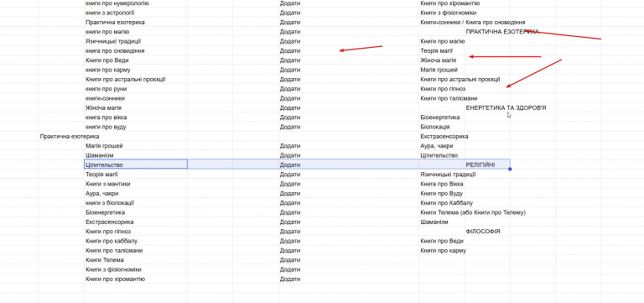Click 'Книги Телема (або Книги про Телему)' cell
The image size is (644, 303).
[473, 212]
